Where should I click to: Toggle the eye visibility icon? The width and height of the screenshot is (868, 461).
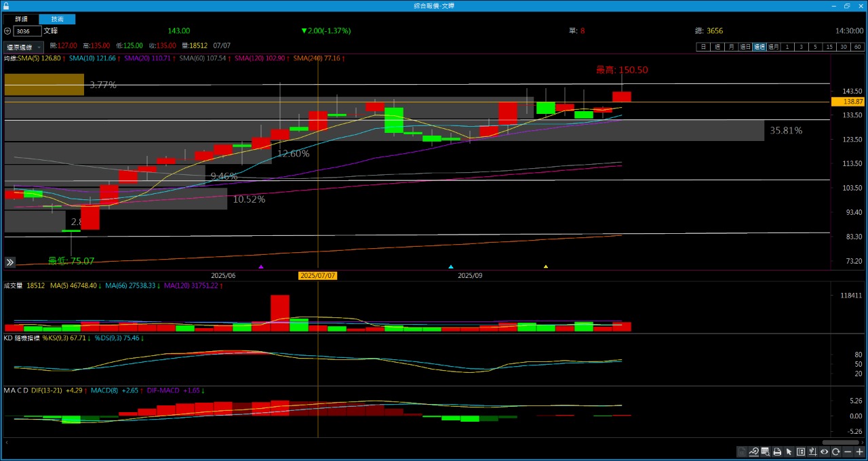[x=825, y=452]
